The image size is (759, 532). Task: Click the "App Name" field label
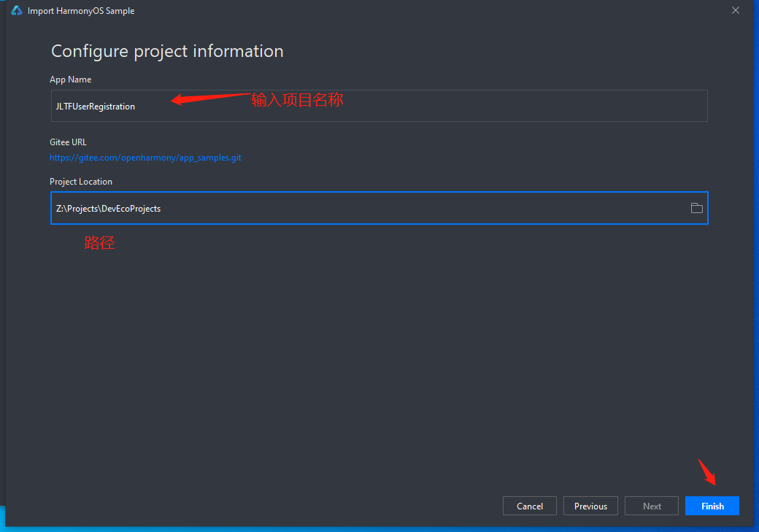tap(70, 80)
